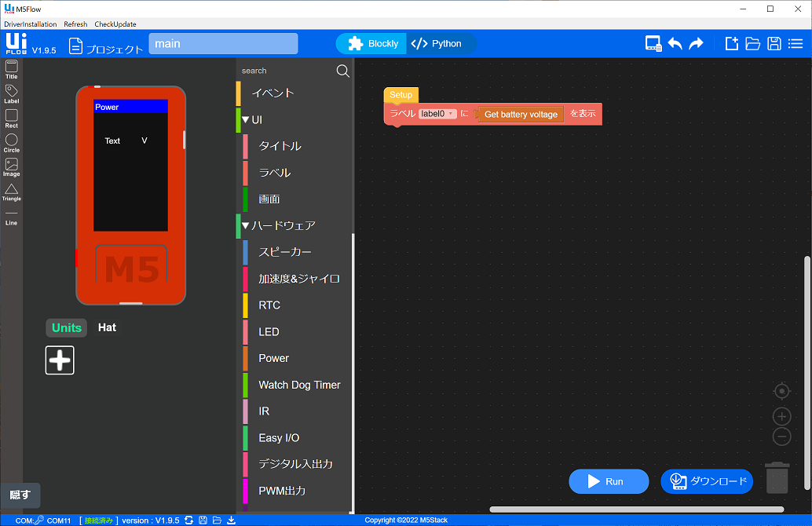Open a file from folder icon
Viewport: 812px width, 526px height.
coord(752,44)
